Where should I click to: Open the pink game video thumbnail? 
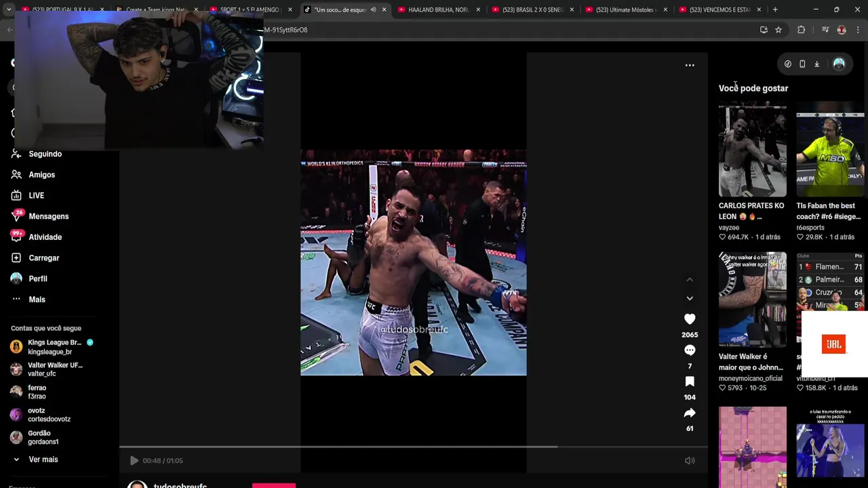click(753, 447)
